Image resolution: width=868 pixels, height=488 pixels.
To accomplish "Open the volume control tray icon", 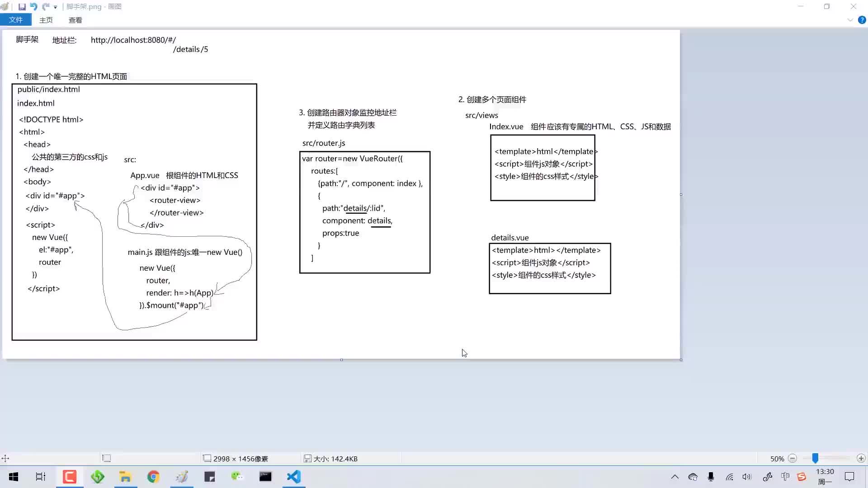I will point(747,477).
